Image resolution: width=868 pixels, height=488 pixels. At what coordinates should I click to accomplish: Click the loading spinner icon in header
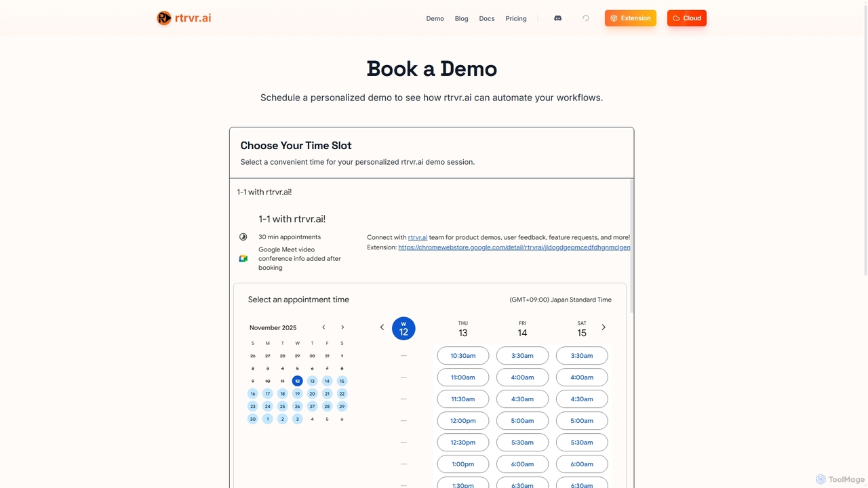(x=586, y=18)
